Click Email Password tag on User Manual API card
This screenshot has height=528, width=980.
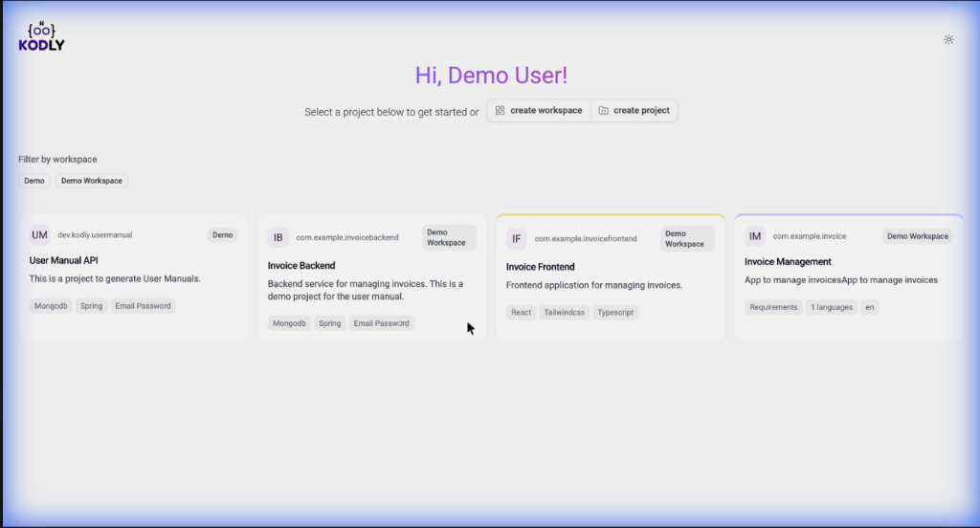tap(144, 306)
